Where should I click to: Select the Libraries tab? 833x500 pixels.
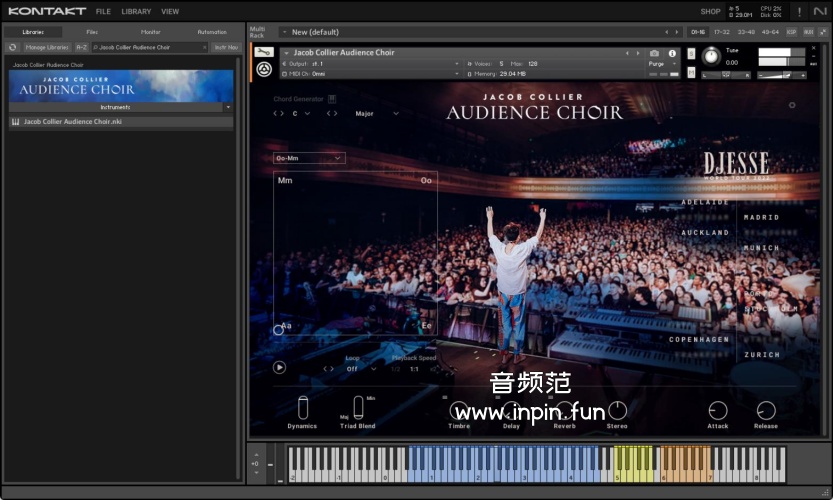click(x=33, y=32)
